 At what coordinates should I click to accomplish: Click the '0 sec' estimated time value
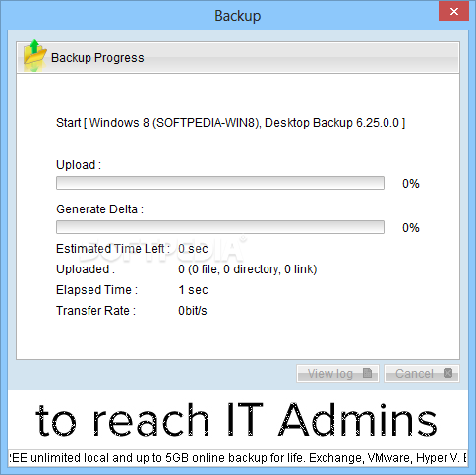193,249
